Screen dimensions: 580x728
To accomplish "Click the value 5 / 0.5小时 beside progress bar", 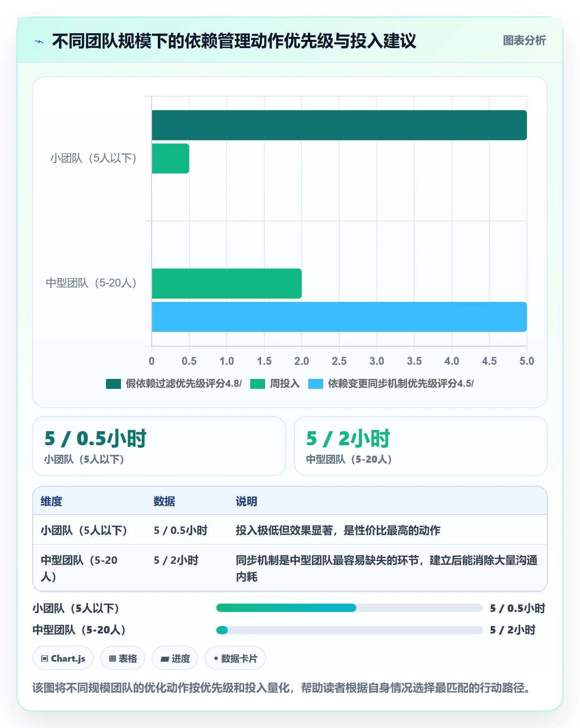I will coord(517,608).
